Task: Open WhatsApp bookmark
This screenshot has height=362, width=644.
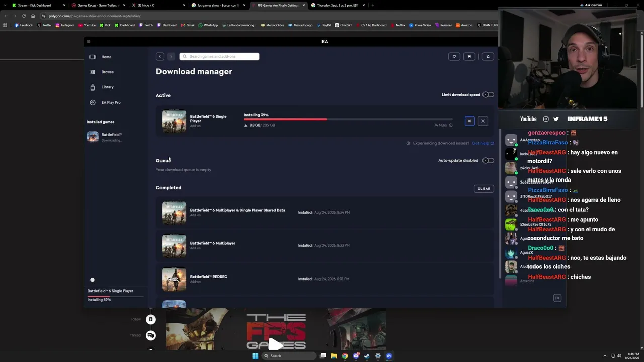Action: tap(208, 25)
